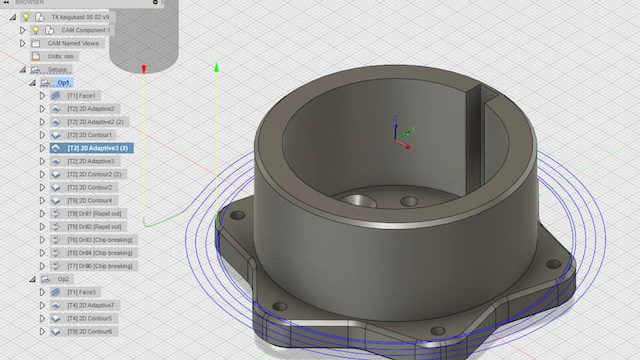Image resolution: width=640 pixels, height=360 pixels.
Task: Select the '[T1] Face1' label
Action: (x=81, y=96)
